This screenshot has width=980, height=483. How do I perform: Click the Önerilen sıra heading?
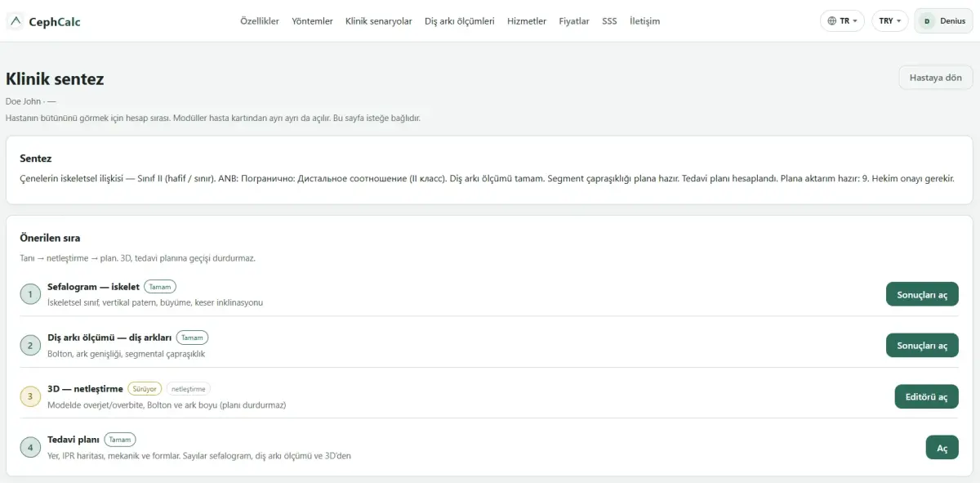click(50, 238)
